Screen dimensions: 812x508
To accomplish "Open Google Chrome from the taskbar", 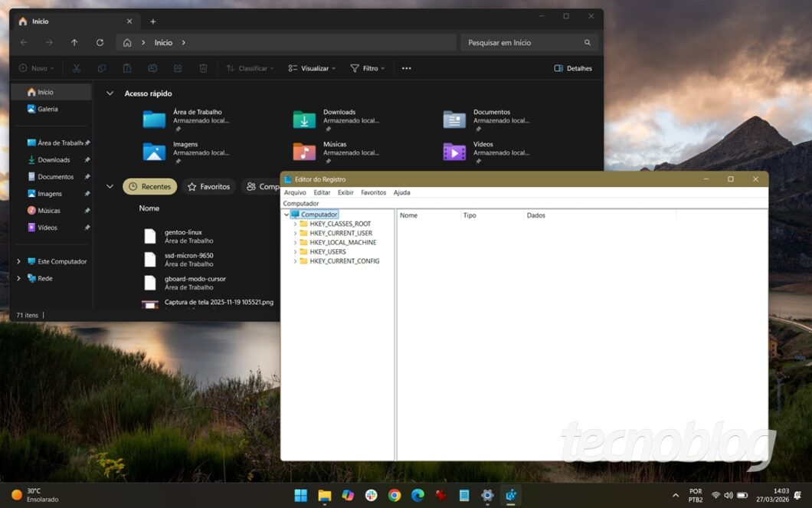I will click(395, 495).
